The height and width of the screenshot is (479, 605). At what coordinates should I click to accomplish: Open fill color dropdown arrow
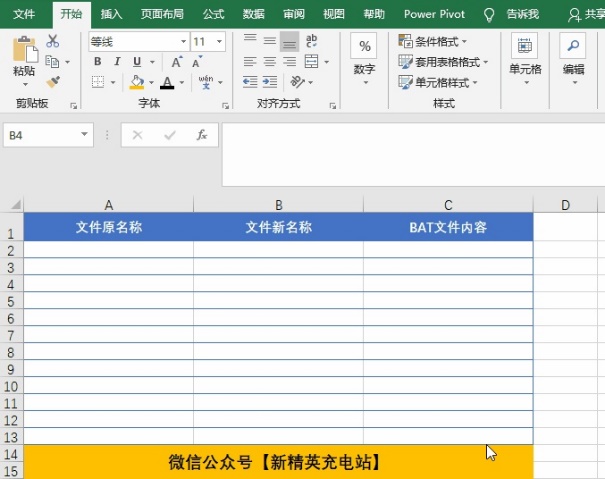[x=151, y=83]
